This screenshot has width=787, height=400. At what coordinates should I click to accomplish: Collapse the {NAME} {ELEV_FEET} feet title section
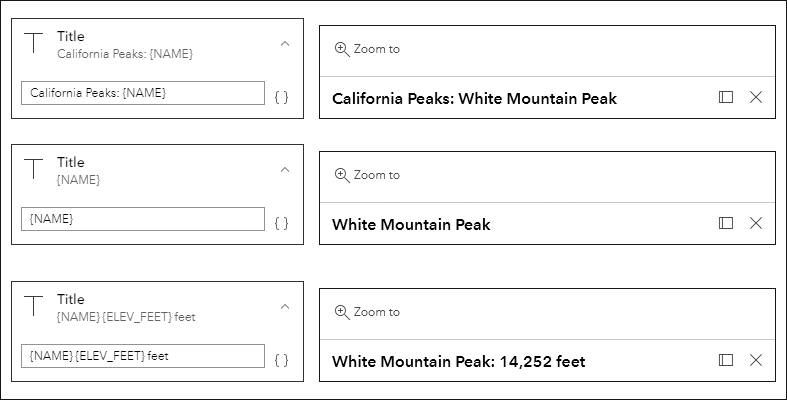click(x=285, y=307)
